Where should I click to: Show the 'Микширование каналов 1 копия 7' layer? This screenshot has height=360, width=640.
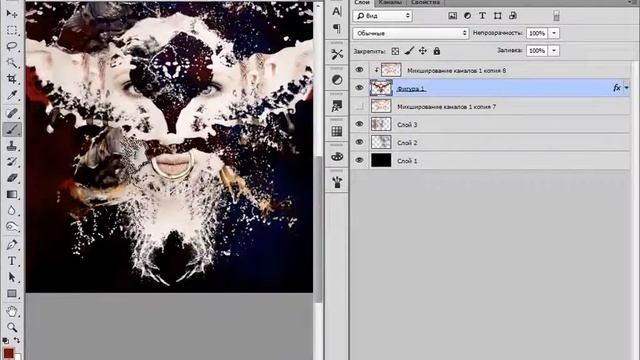tap(359, 107)
